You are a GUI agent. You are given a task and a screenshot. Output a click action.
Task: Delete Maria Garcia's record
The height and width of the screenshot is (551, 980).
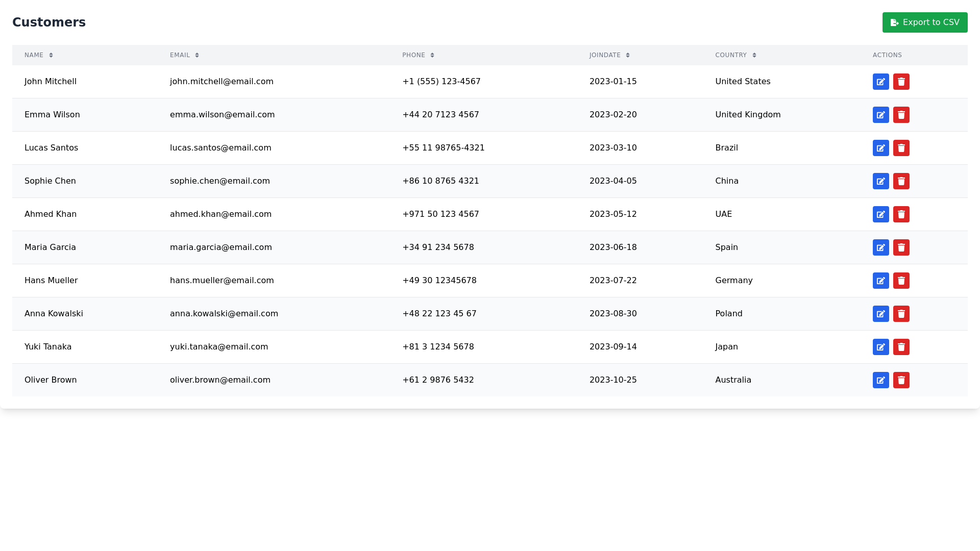click(x=901, y=247)
